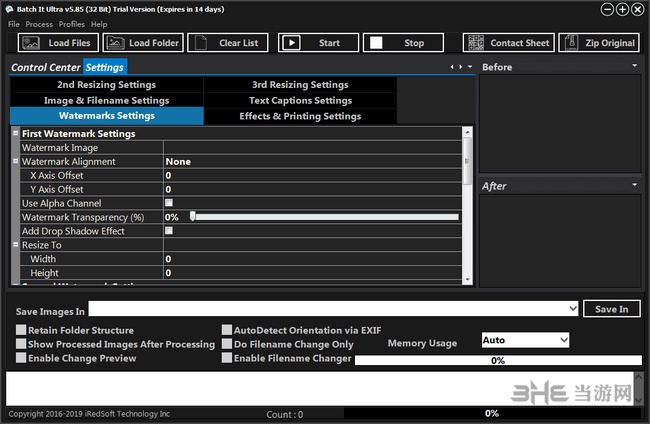Open Image & Filename Settings tab
The height and width of the screenshot is (424, 650).
coord(107,100)
